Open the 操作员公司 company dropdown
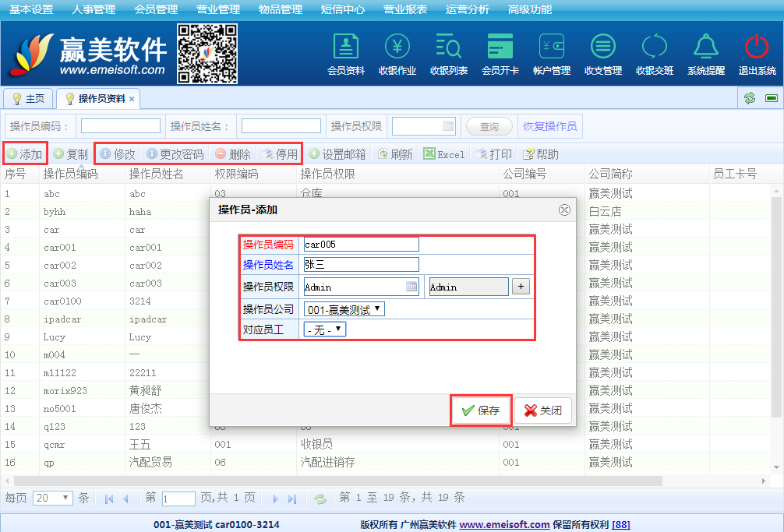 tap(344, 309)
